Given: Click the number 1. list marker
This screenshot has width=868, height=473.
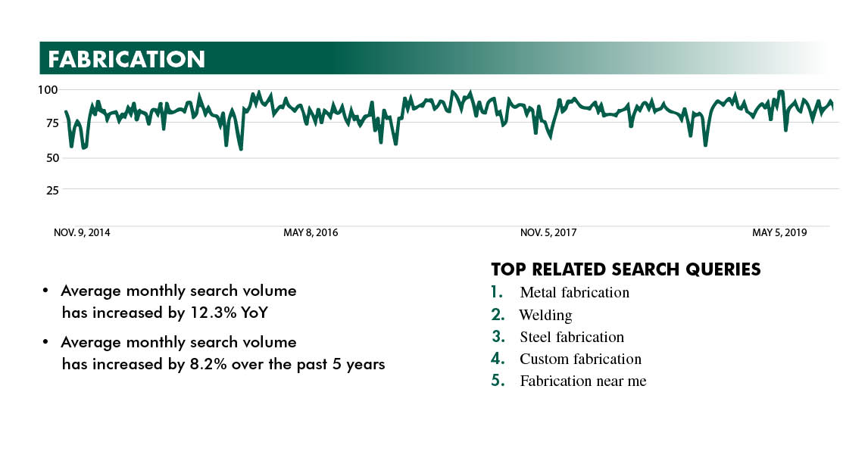Looking at the screenshot, I should 497,292.
